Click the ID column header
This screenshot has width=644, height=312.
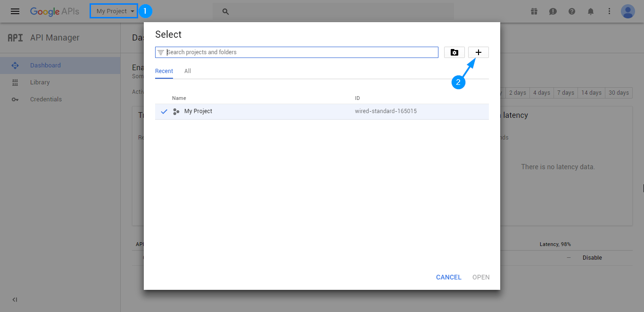(x=357, y=98)
